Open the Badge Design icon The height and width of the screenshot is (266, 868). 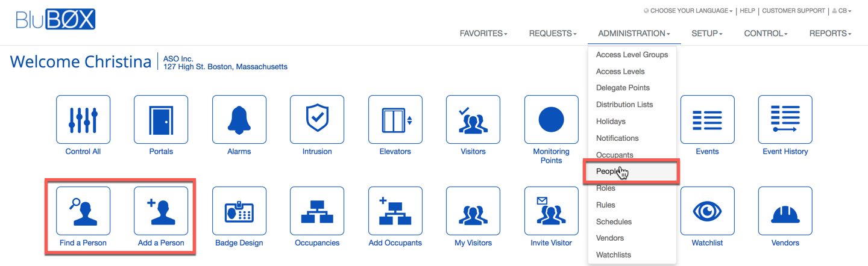click(239, 211)
